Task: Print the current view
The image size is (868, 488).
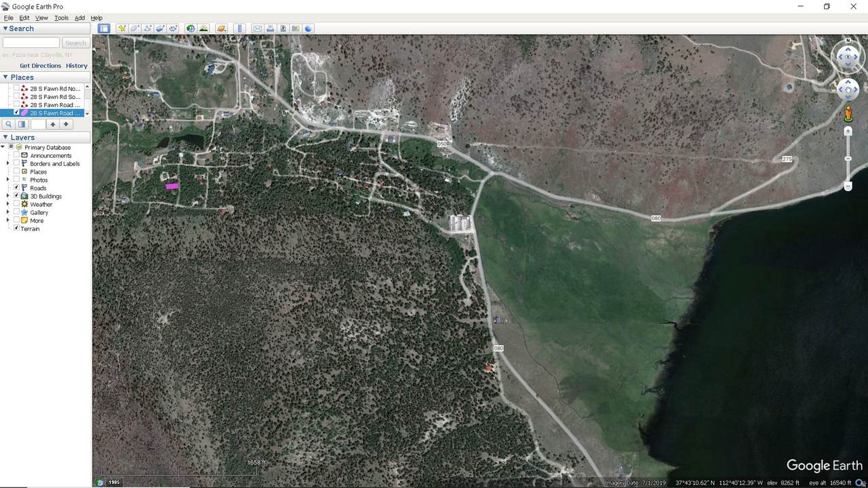Action: [270, 28]
